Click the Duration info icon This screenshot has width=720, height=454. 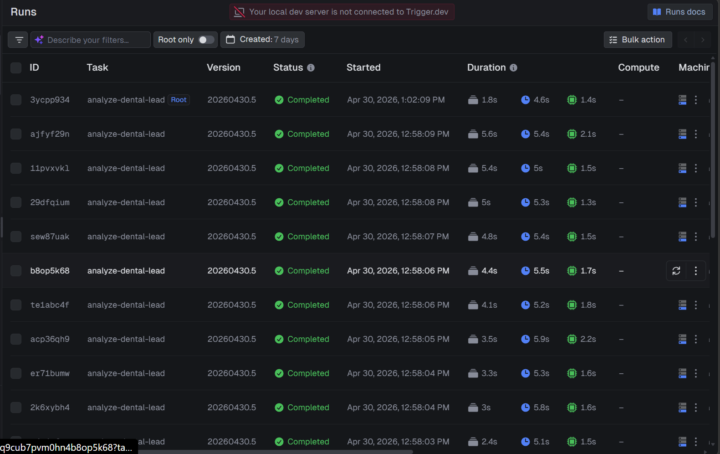[513, 68]
